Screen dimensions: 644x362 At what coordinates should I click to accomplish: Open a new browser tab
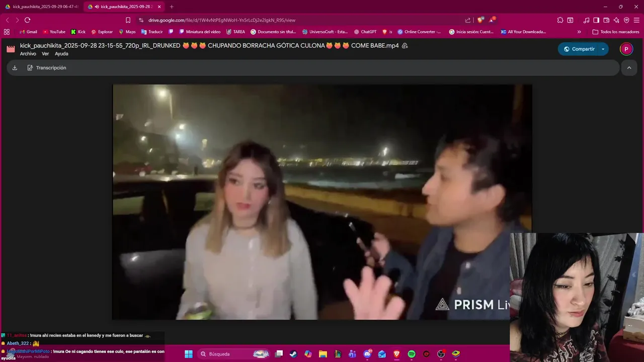[x=172, y=7]
